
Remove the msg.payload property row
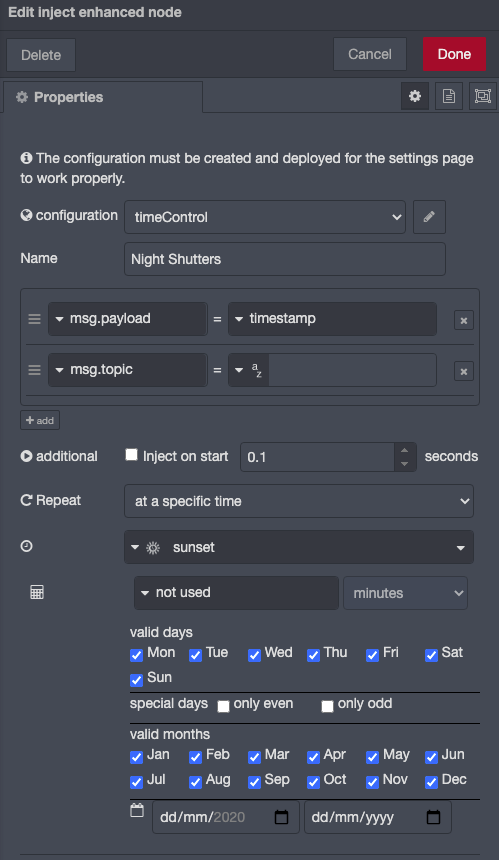click(464, 320)
